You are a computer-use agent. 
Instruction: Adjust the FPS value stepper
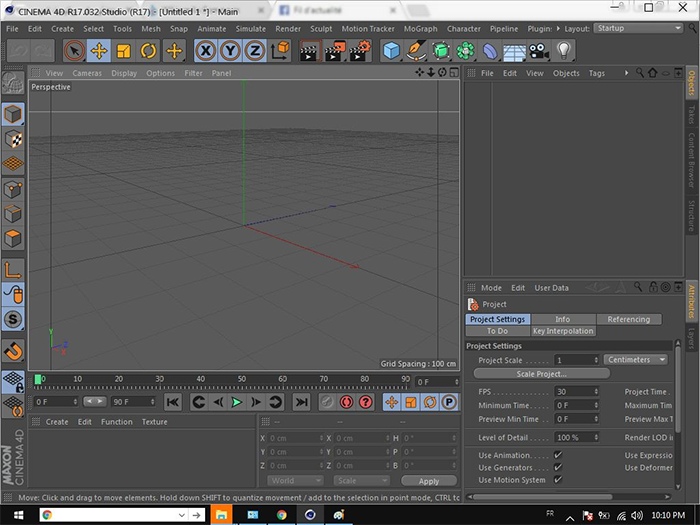coord(596,392)
